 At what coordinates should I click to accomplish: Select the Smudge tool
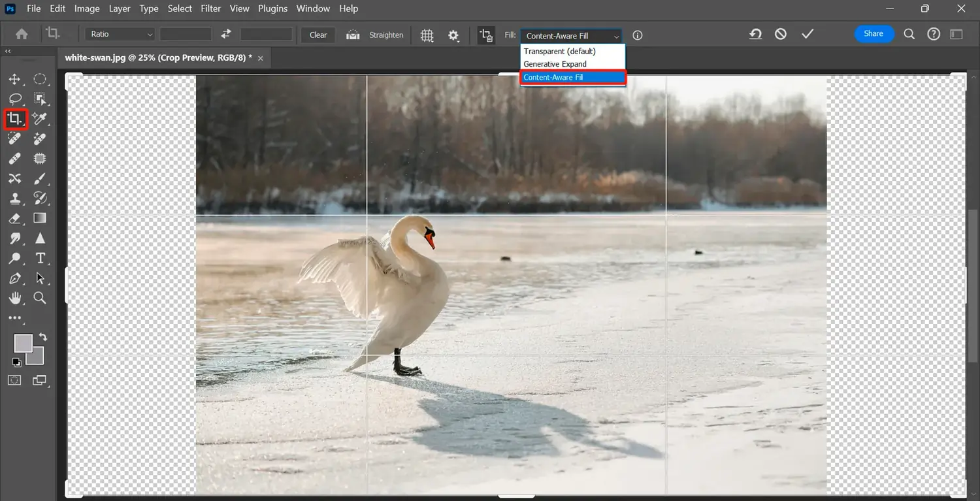pos(14,238)
